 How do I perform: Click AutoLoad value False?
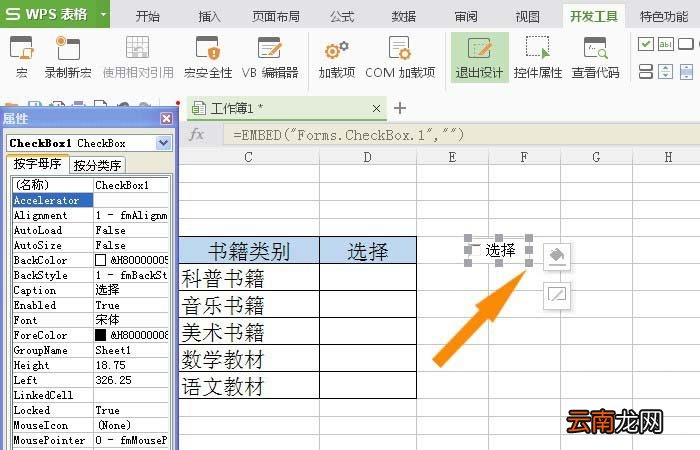click(131, 230)
